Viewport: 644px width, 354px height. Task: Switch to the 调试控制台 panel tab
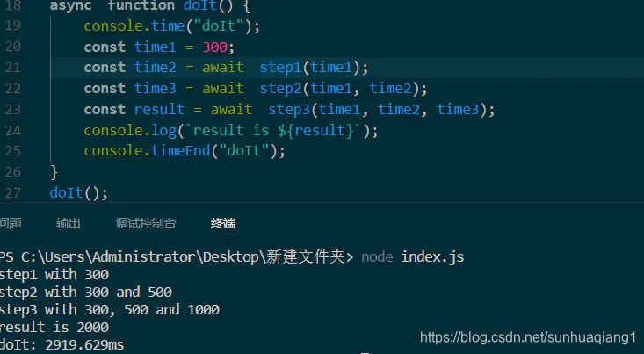point(146,223)
